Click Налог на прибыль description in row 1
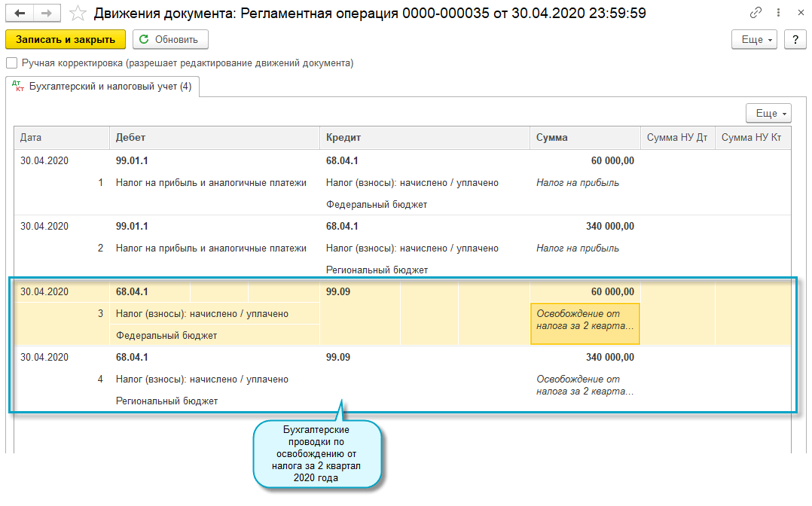 coord(578,183)
